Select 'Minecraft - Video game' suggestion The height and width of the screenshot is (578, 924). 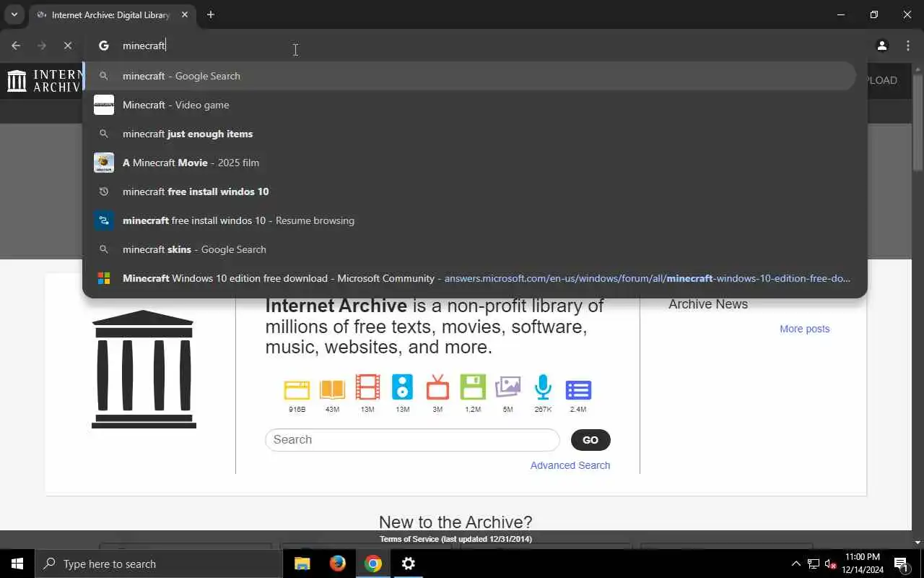(471, 105)
